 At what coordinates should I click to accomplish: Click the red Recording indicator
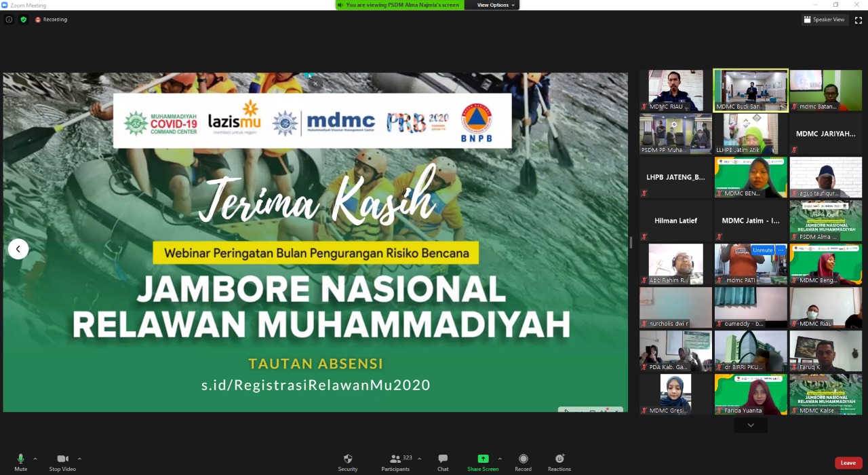click(x=51, y=19)
